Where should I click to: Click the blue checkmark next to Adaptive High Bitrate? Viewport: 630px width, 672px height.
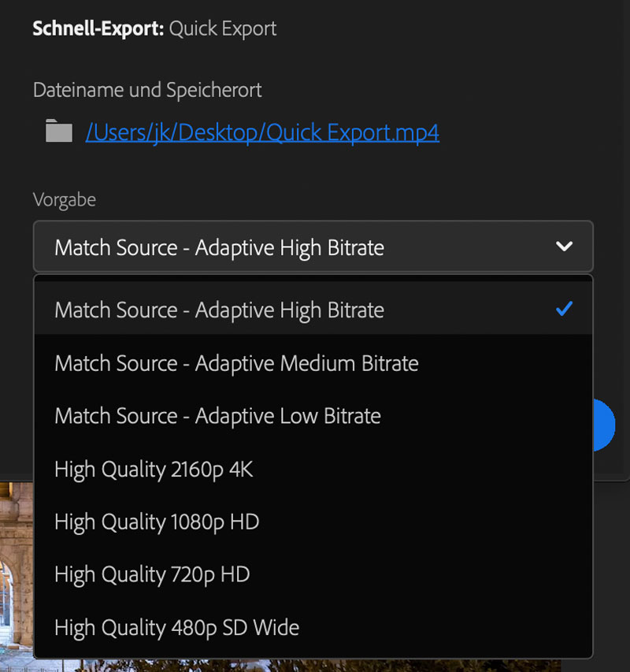pos(564,309)
